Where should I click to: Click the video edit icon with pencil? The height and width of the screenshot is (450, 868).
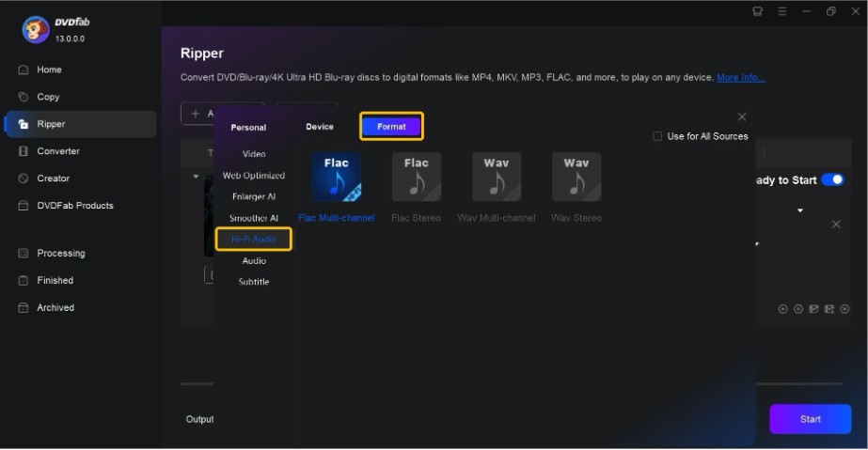coord(813,309)
